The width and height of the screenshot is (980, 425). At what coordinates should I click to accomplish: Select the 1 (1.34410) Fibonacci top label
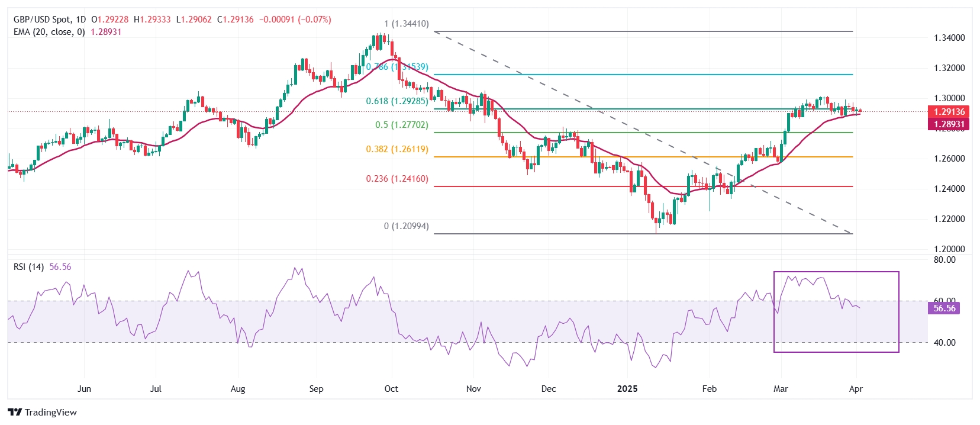click(406, 24)
